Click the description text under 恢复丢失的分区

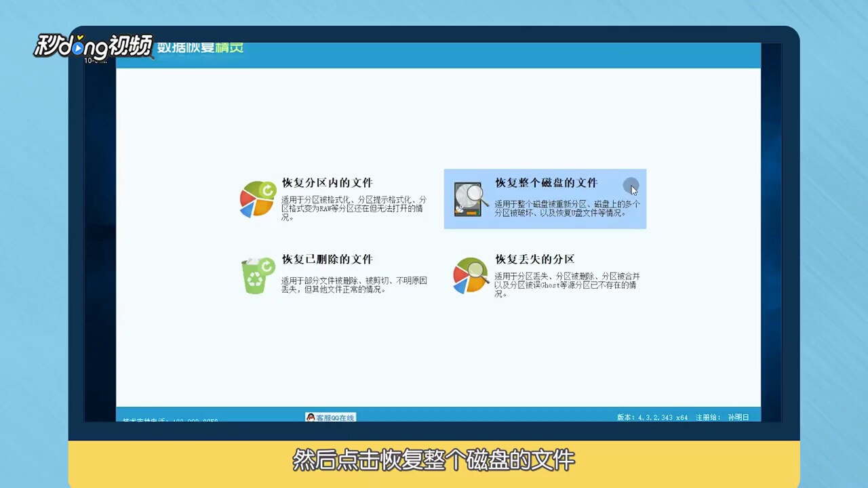pyautogui.click(x=567, y=285)
